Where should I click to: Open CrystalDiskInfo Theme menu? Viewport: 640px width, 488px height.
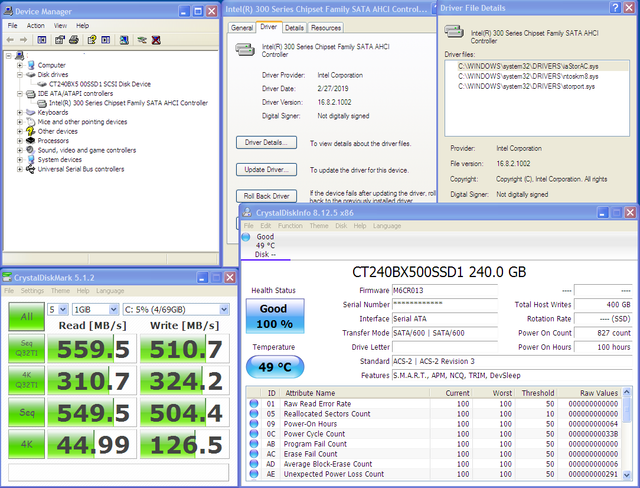click(319, 226)
